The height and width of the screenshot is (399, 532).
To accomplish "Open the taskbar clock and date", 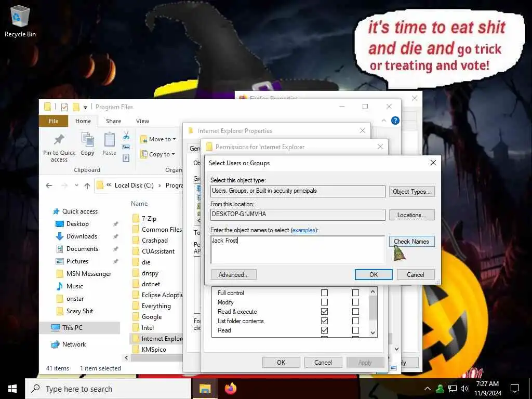I will coord(487,389).
